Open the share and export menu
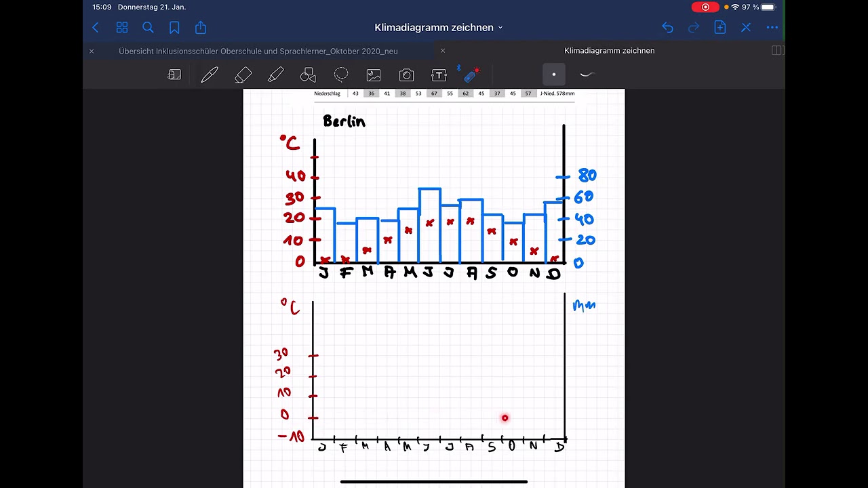The image size is (868, 488). click(x=201, y=27)
